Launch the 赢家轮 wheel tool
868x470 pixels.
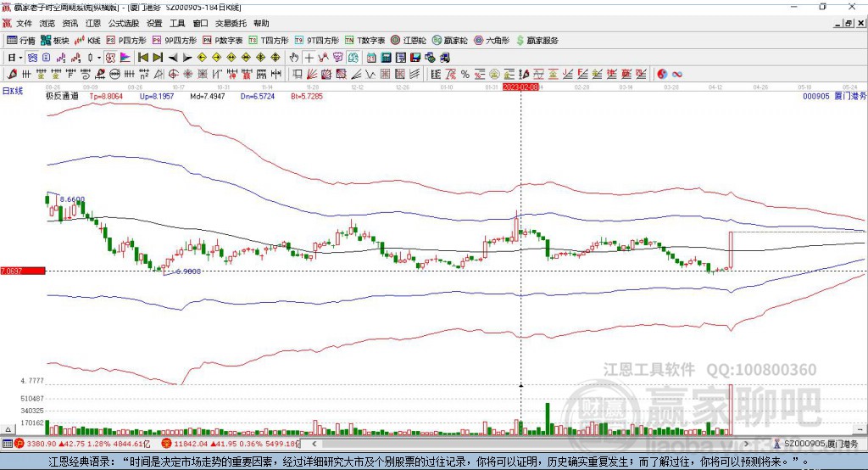(450, 41)
